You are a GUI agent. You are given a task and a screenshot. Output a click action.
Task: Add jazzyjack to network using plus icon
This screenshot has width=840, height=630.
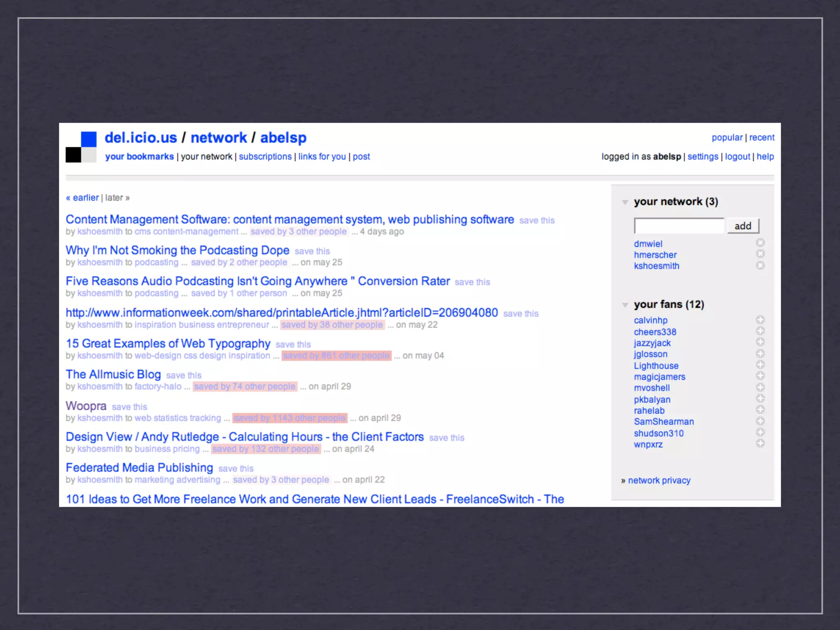point(760,342)
